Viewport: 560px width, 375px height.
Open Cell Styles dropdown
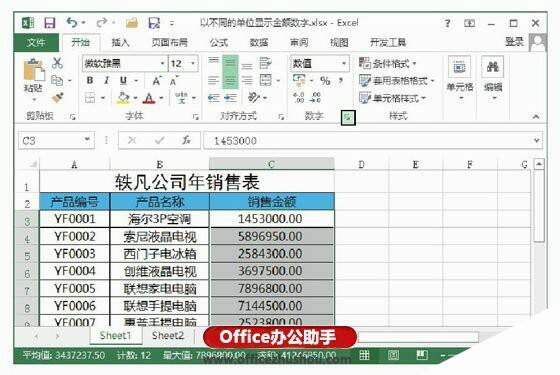pyautogui.click(x=392, y=98)
